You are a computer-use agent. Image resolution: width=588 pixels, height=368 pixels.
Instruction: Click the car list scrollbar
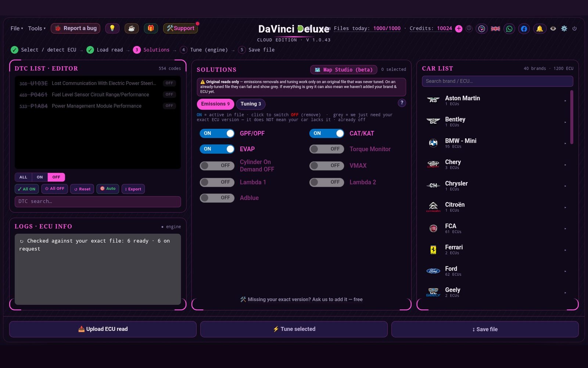(x=571, y=117)
